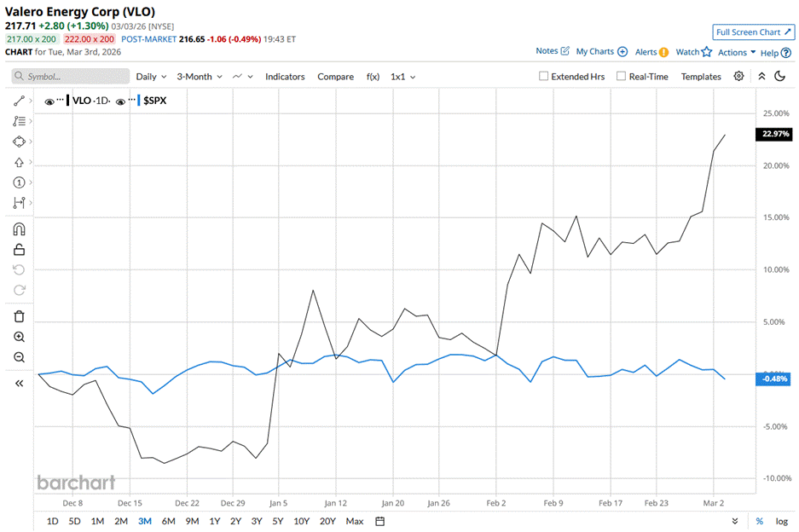Click the Symbol search input field
Screen dimensions: 799x532
[x=70, y=76]
